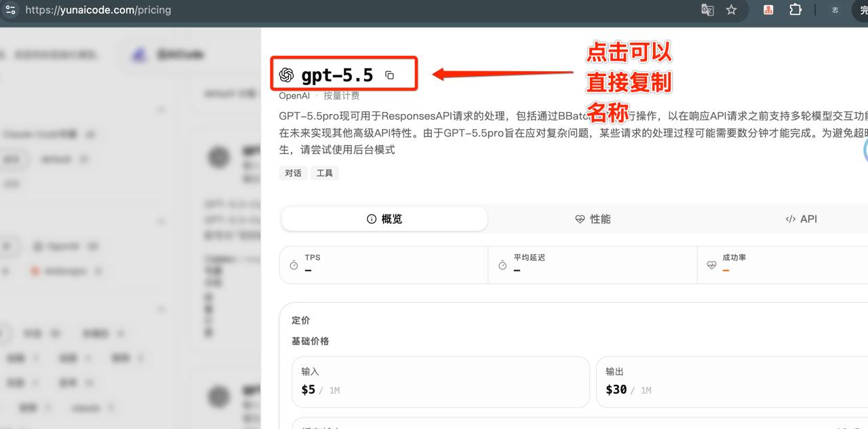Click the TPS metric label
This screenshot has width=868, height=429.
313,258
